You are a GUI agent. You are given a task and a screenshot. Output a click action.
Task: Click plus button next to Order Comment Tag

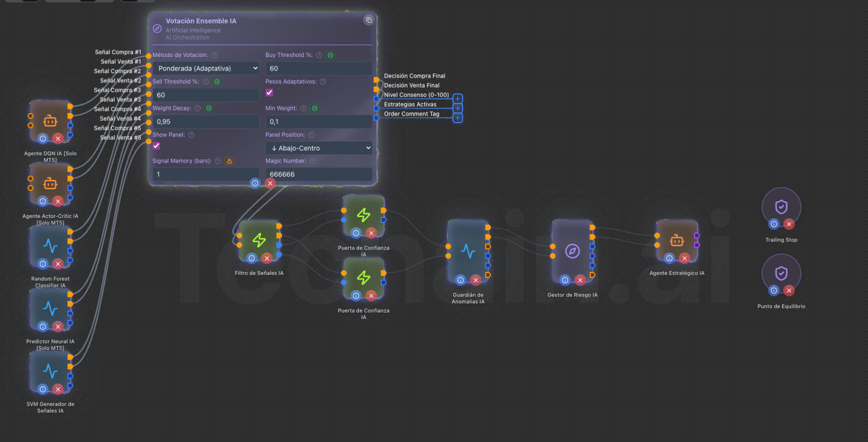pos(457,118)
